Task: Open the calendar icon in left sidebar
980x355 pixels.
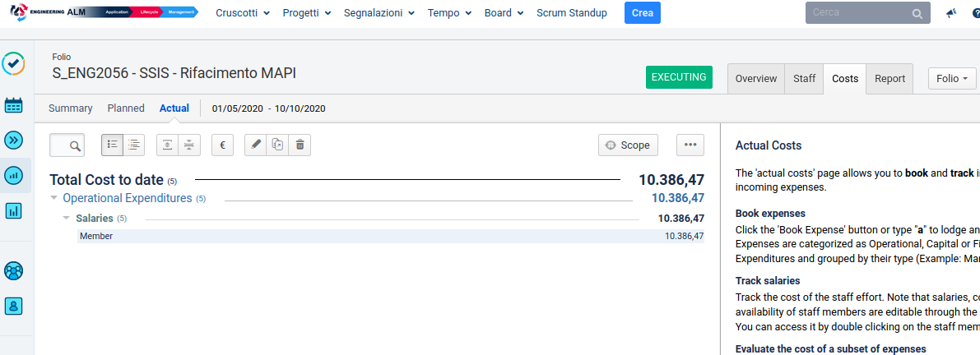Action: pyautogui.click(x=14, y=104)
